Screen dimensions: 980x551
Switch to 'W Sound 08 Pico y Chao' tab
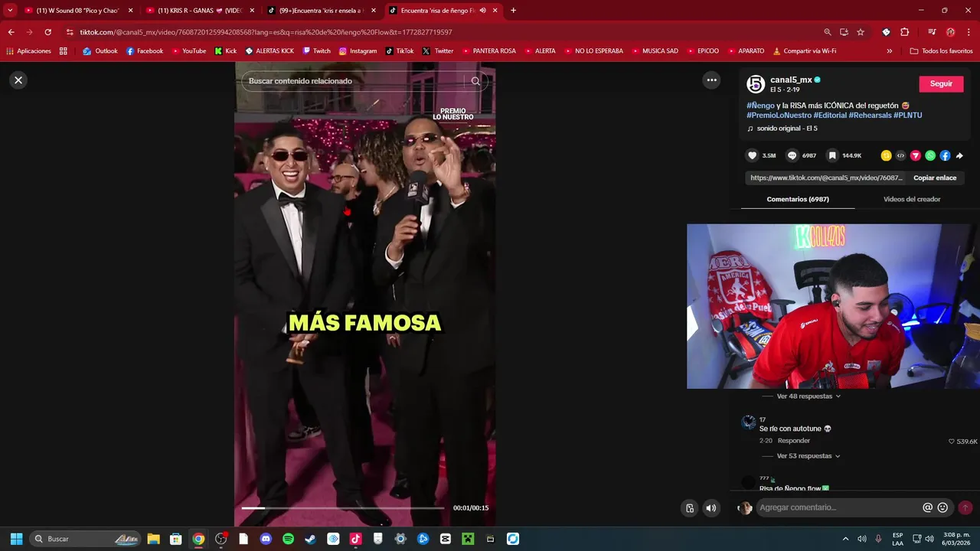click(x=79, y=11)
